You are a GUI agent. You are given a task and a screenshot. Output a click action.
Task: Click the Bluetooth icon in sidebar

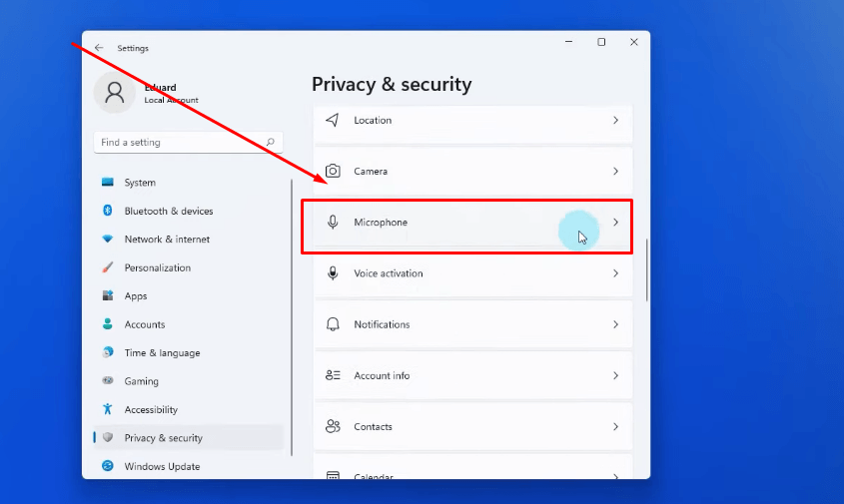point(108,211)
